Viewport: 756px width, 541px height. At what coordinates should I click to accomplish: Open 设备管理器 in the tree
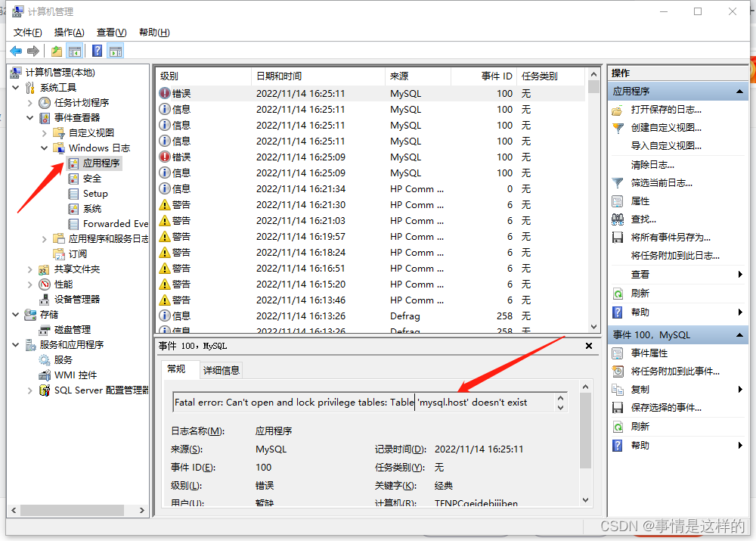[x=77, y=299]
